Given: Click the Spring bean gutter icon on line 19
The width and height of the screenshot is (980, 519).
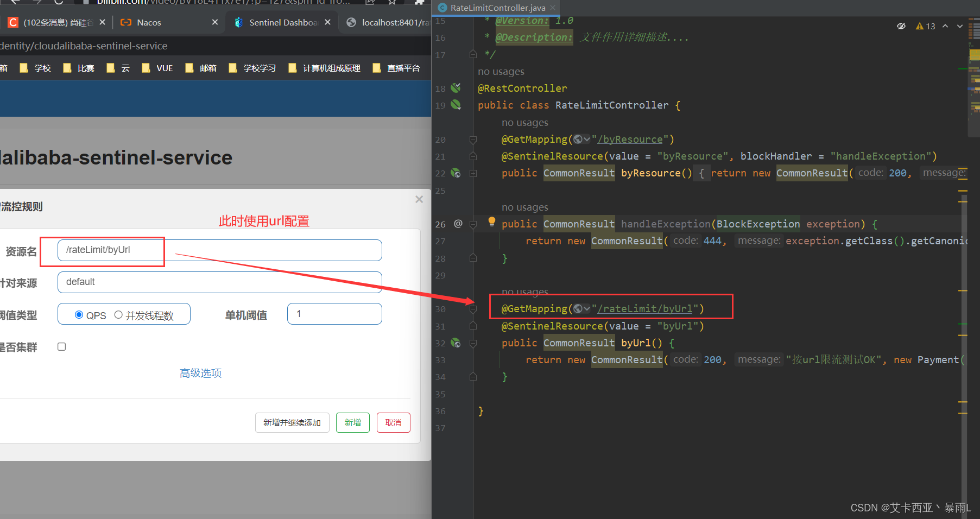Looking at the screenshot, I should 456,105.
